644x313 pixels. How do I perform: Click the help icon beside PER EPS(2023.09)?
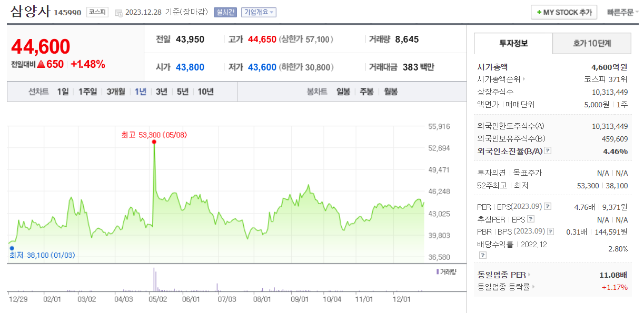pos(548,206)
